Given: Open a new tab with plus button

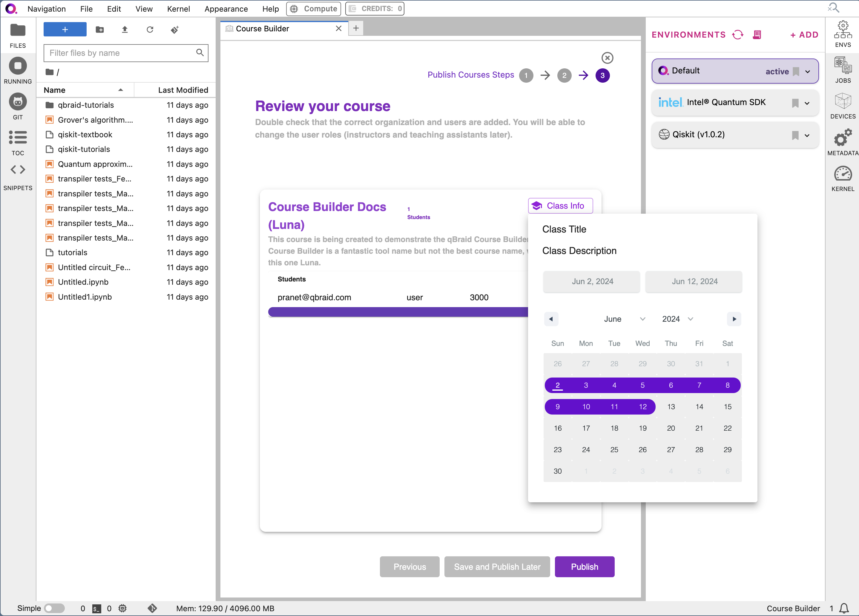Looking at the screenshot, I should [356, 28].
